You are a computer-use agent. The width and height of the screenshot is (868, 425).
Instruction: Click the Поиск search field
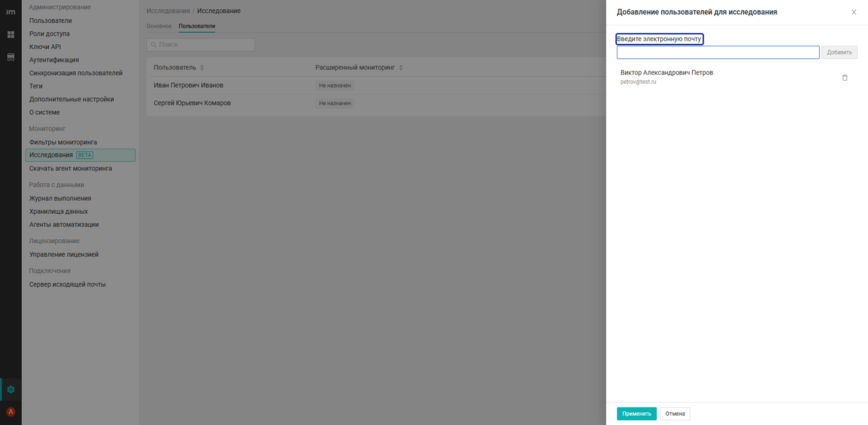(201, 45)
